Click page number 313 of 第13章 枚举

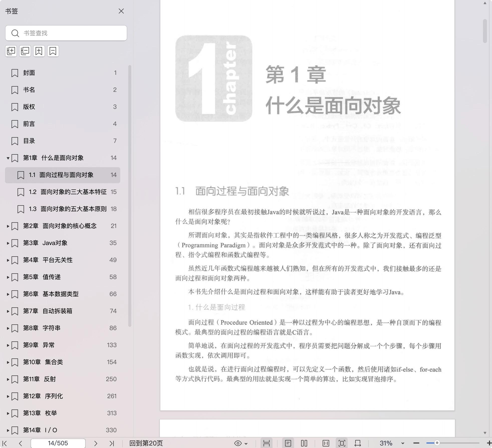click(112, 413)
